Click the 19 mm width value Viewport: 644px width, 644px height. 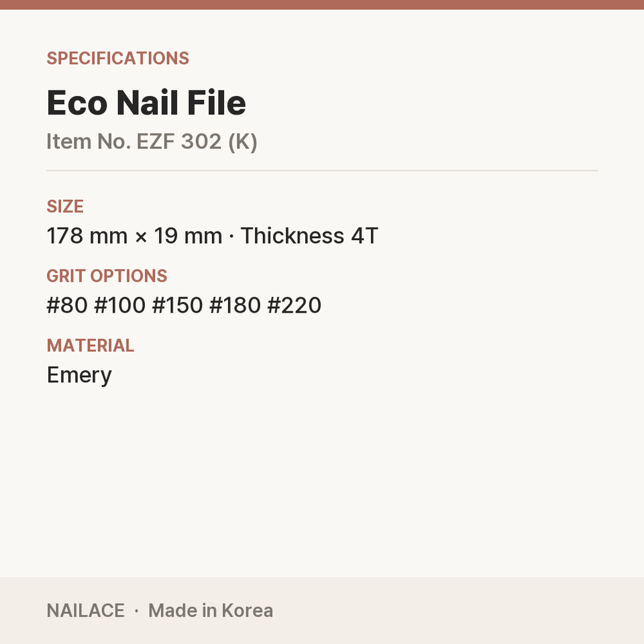[x=188, y=235]
